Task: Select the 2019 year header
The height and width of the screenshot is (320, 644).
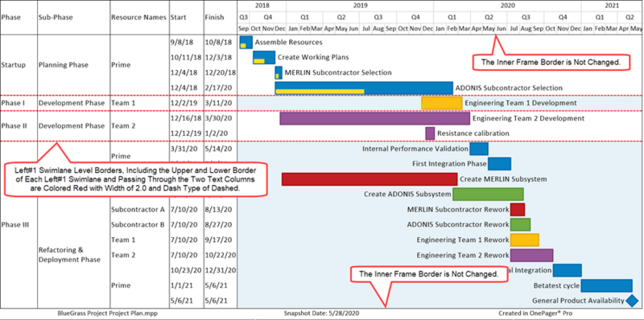Action: [x=360, y=6]
